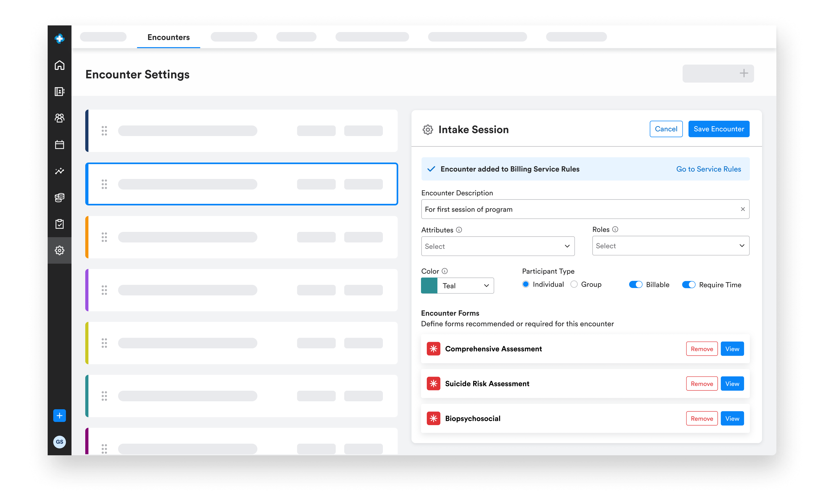Image resolution: width=824 pixels, height=504 pixels.
Task: Open the Teal color dropdown
Action: (465, 286)
